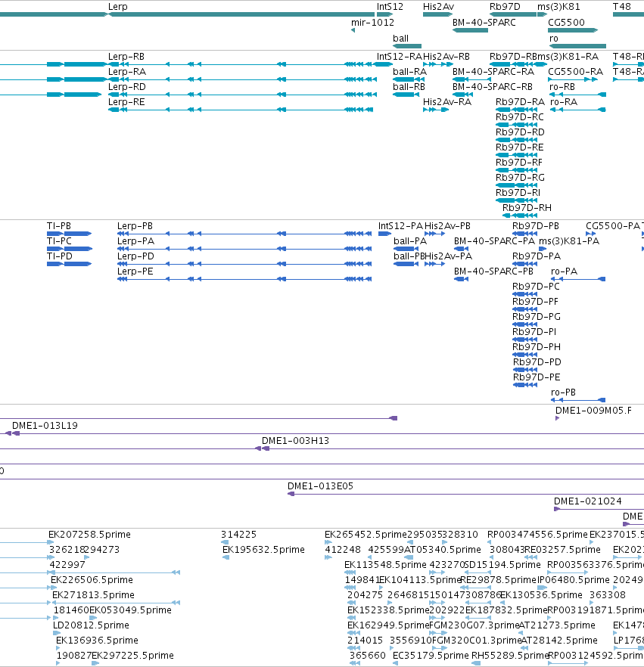Viewport: 644px width, 667px height.
Task: Click the ball-RB transcript label
Action: (x=409, y=87)
